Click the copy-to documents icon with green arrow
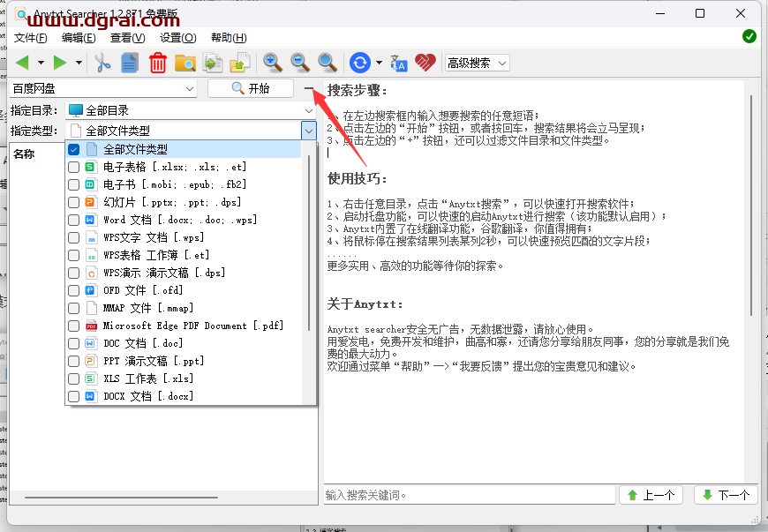 coord(213,63)
